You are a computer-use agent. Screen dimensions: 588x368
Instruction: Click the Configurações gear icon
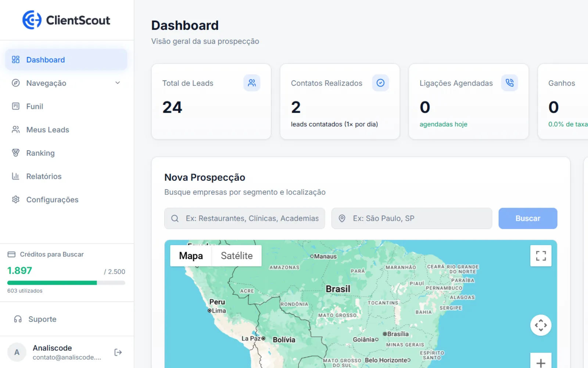[x=15, y=199]
